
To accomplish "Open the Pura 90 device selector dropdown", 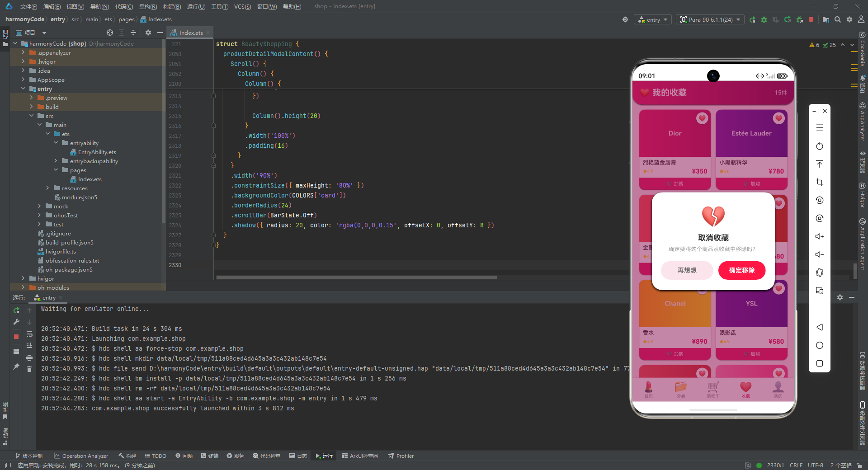I will 710,20.
